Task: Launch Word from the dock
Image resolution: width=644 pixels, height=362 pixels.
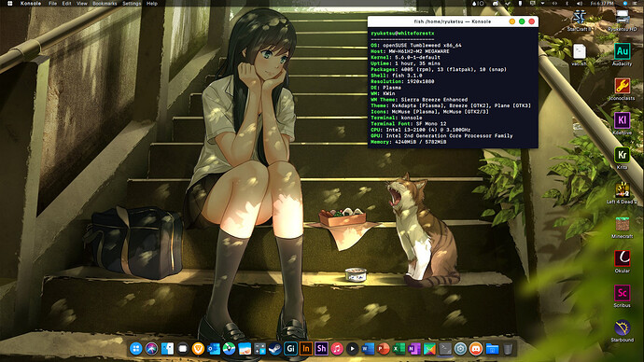Action: coord(368,349)
